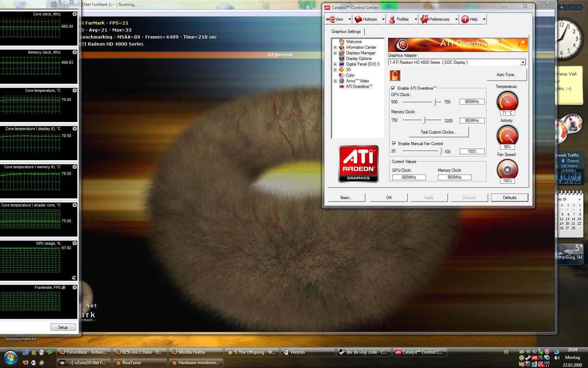Click the Avira umbrella tray icon

[540, 364]
